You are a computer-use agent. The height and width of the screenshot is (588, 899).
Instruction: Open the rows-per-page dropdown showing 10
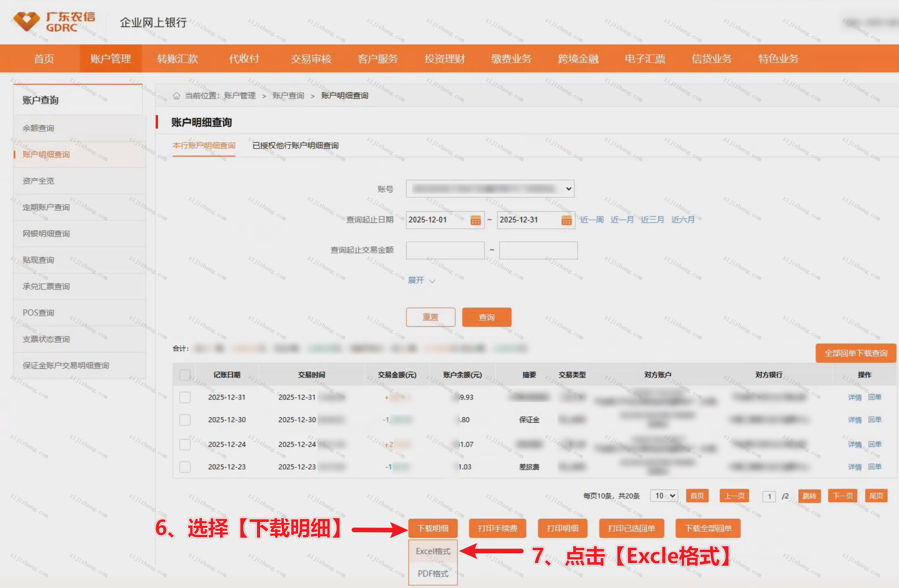click(664, 496)
